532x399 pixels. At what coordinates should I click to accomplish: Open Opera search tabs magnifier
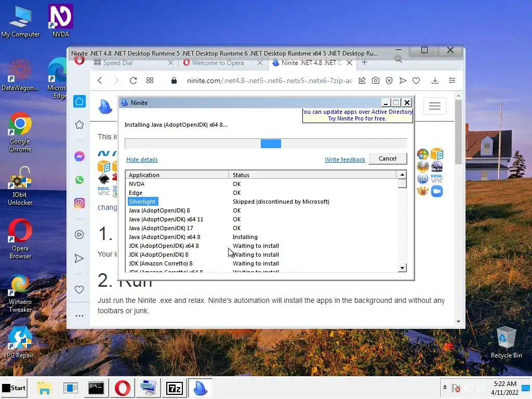(x=398, y=60)
